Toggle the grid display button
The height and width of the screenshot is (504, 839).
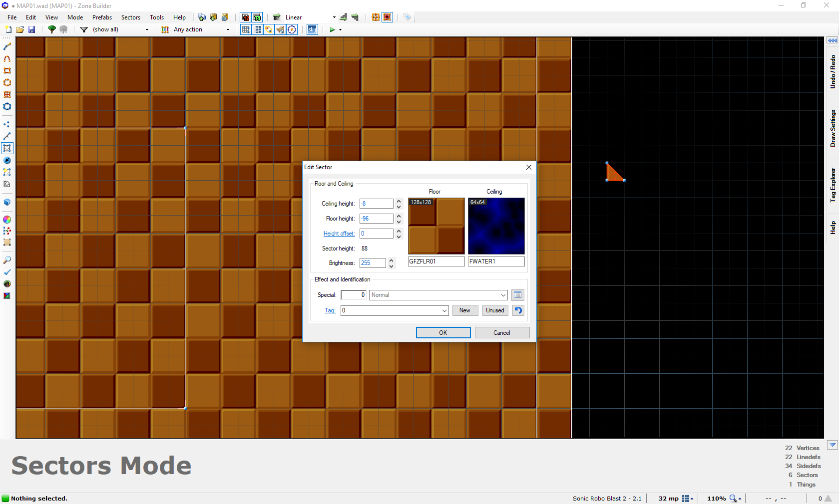tap(246, 29)
